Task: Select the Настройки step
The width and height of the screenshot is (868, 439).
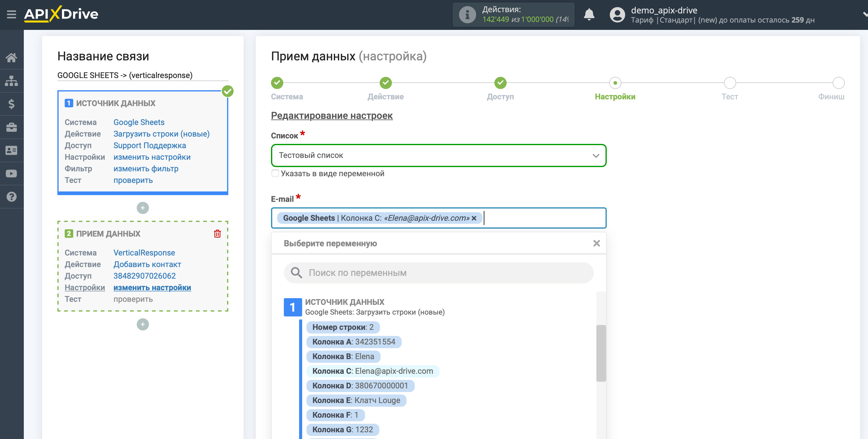Action: click(x=615, y=83)
